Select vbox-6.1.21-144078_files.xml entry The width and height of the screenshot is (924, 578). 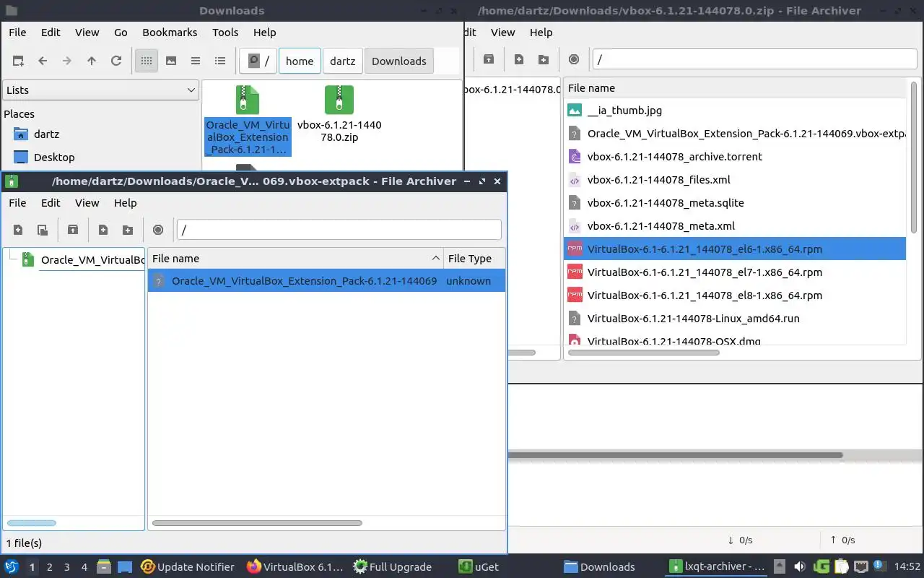click(735, 180)
